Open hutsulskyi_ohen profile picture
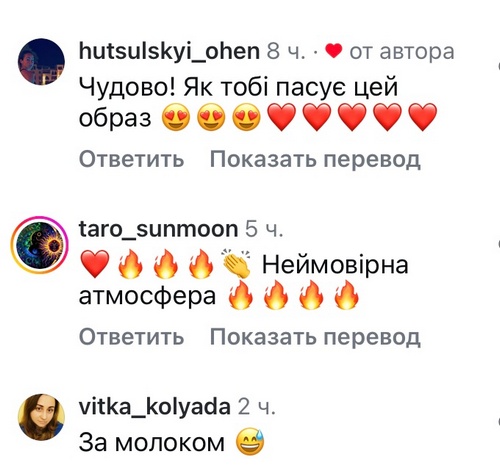 tap(41, 62)
